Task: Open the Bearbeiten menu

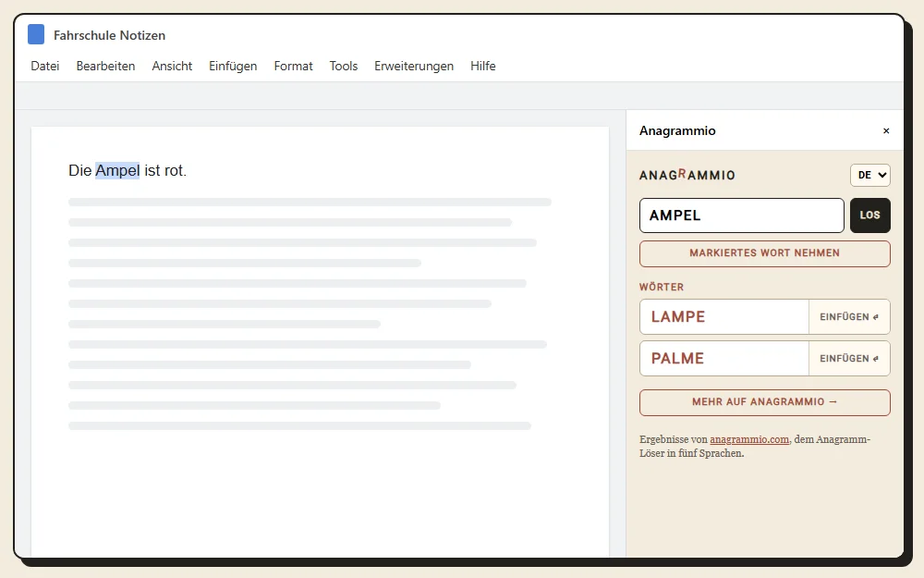Action: point(105,66)
